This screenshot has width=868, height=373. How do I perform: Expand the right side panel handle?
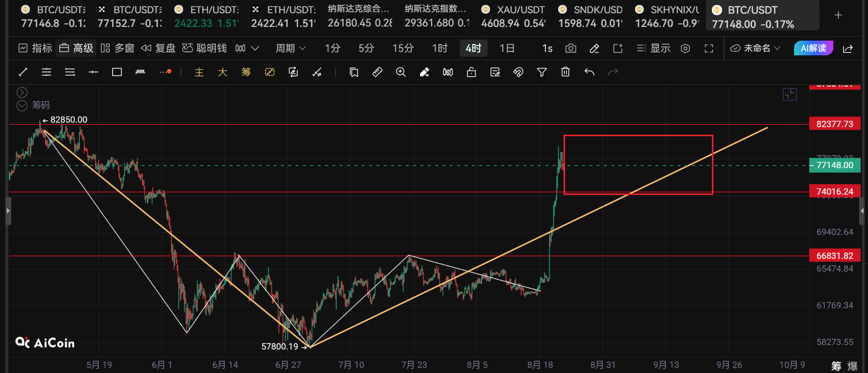[862, 211]
